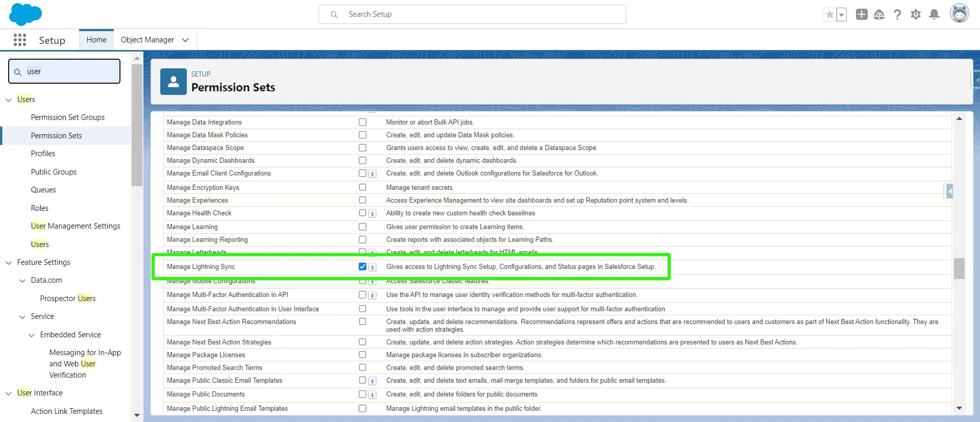
Task: Click the Search Setup field
Action: pos(472,14)
